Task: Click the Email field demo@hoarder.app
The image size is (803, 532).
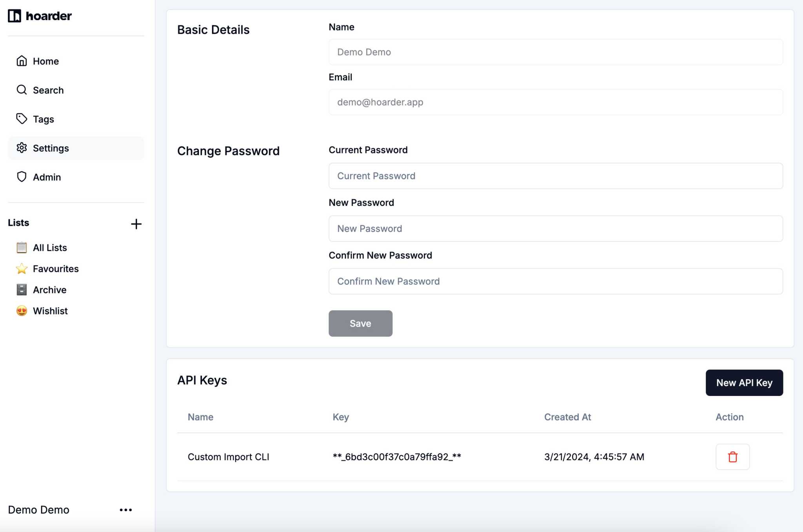Action: click(555, 102)
